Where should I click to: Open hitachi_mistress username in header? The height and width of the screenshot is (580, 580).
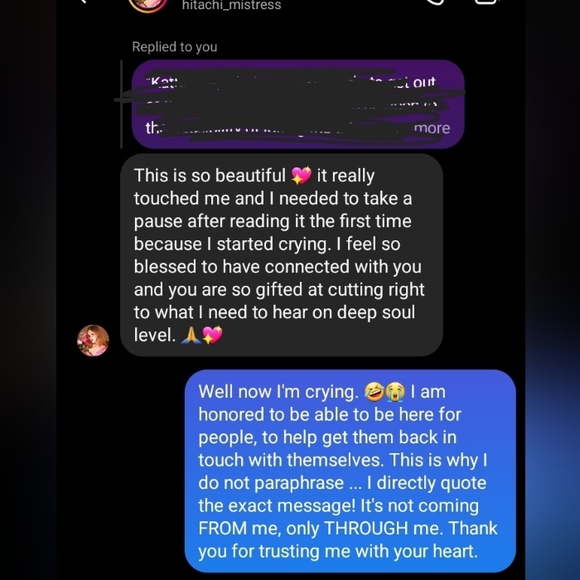pos(232,5)
